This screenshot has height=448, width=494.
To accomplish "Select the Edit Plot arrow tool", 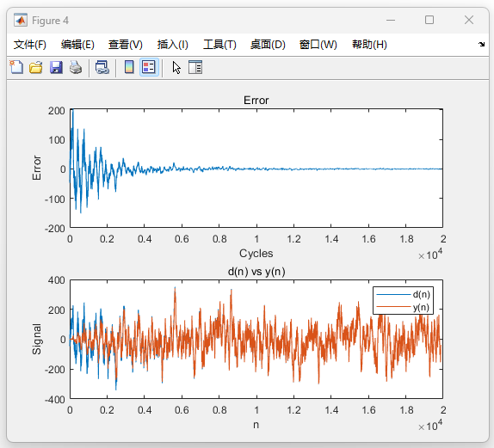I will pyautogui.click(x=176, y=67).
